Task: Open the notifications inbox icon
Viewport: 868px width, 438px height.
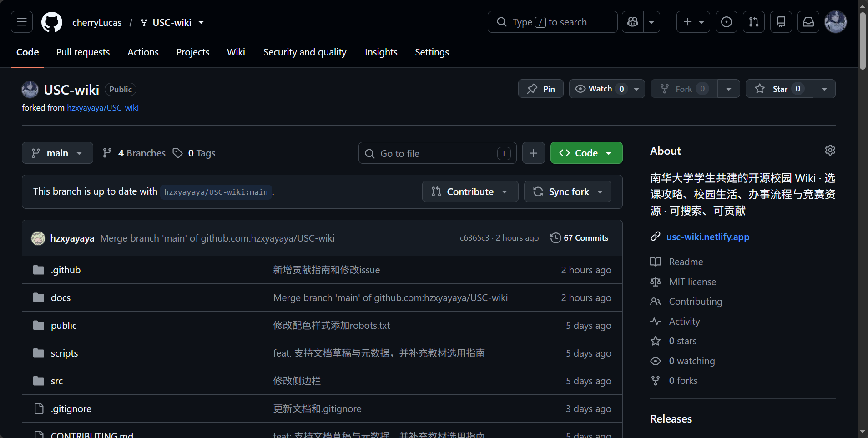Action: (808, 22)
